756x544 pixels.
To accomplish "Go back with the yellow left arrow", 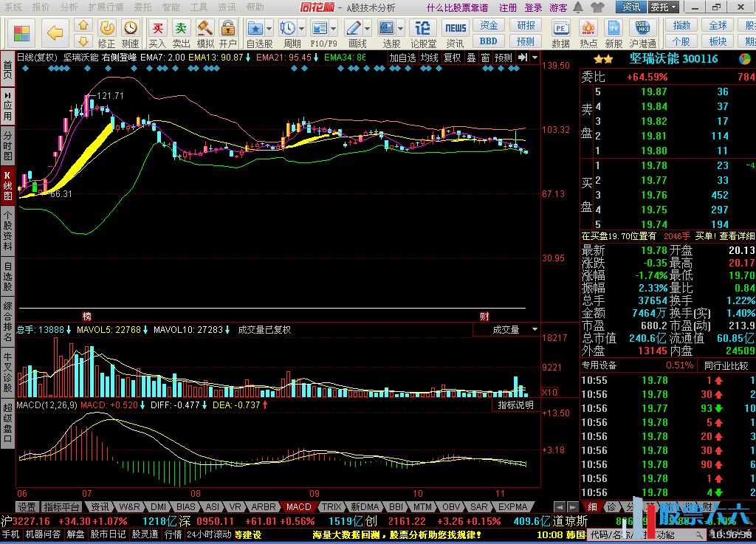I will click(55, 32).
